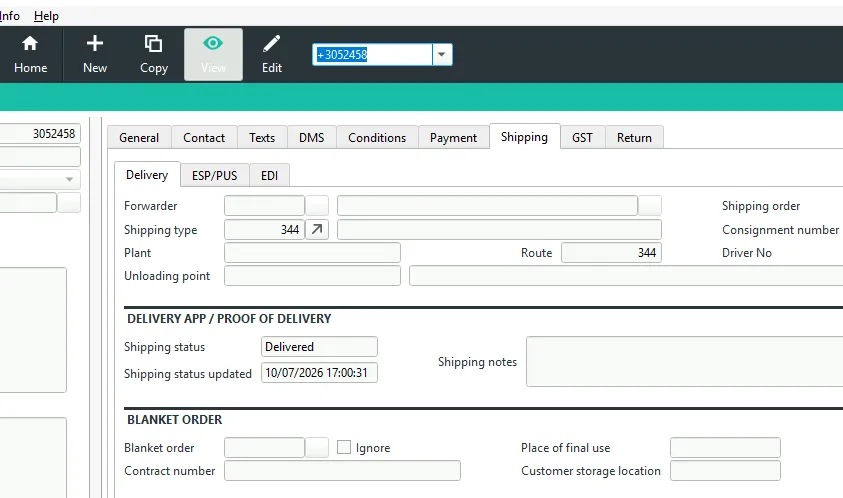Viewport: 843px width, 498px height.
Task: Switch to the Contact tab
Action: point(204,138)
